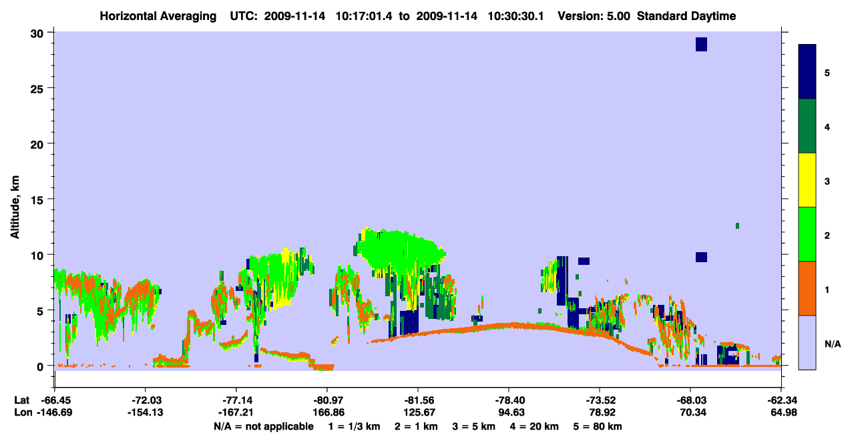
Task: Click the legend entry '3 = 5 km'
Action: [475, 426]
